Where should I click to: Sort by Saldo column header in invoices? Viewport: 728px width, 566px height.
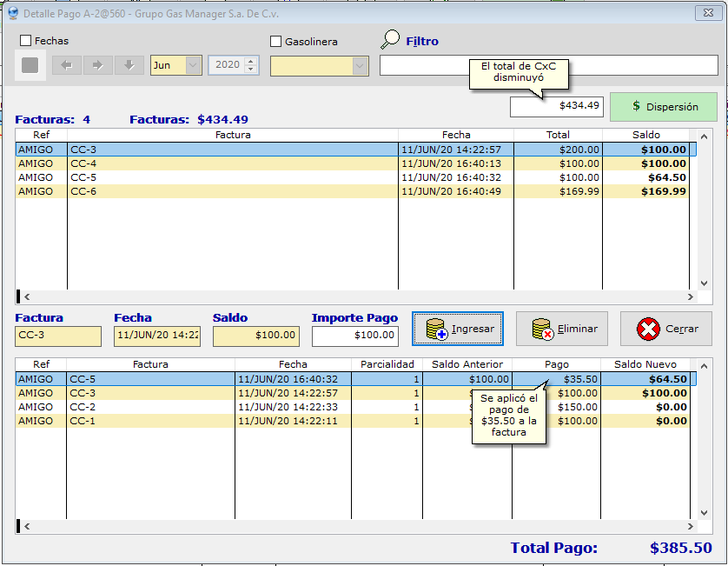(645, 135)
